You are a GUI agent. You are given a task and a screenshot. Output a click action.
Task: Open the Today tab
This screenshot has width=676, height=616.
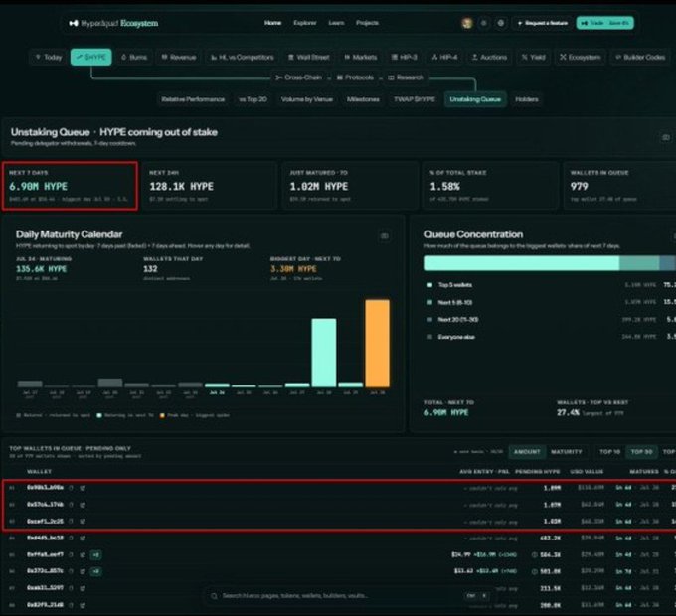[x=49, y=57]
